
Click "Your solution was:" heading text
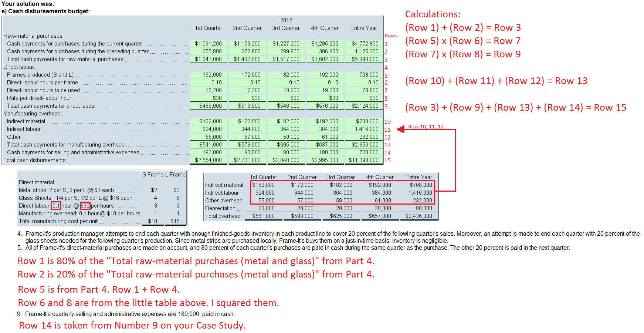tap(28, 4)
